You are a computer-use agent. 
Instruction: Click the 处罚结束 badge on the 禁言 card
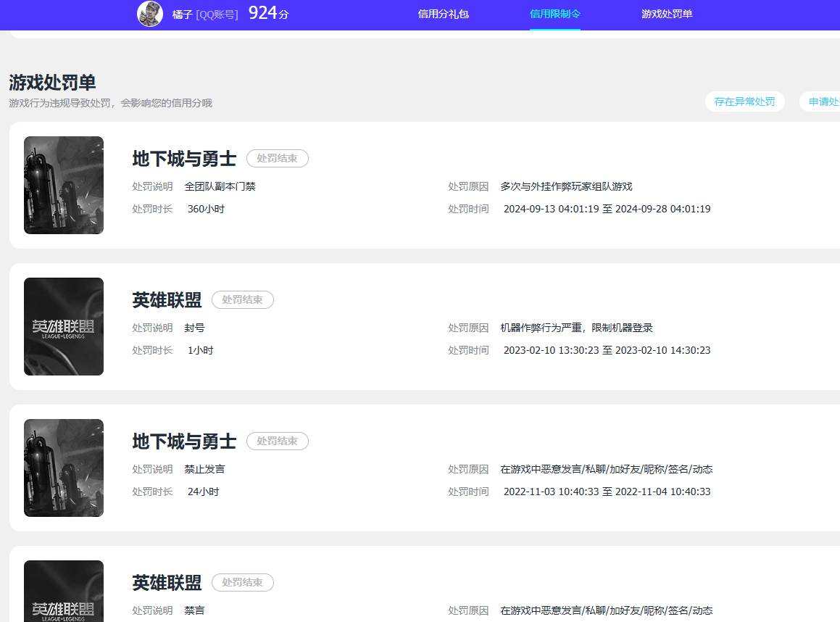243,582
